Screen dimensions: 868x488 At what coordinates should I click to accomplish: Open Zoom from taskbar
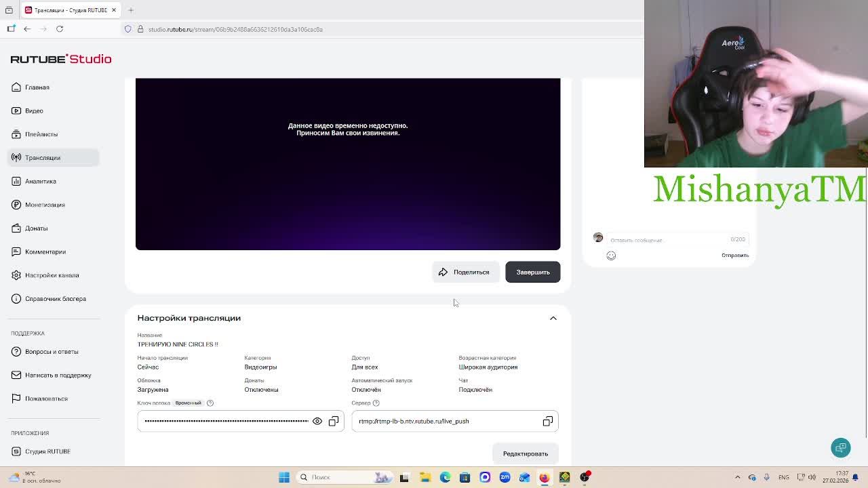(505, 477)
